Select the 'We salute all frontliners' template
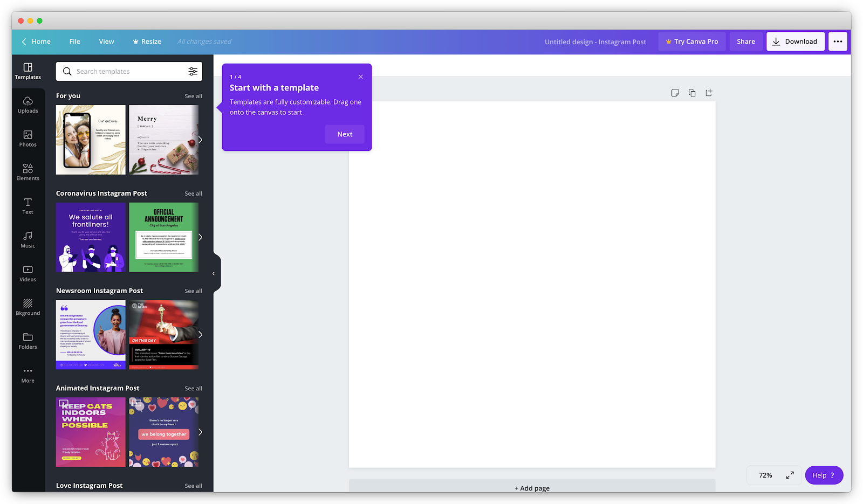The height and width of the screenshot is (504, 863). click(91, 237)
